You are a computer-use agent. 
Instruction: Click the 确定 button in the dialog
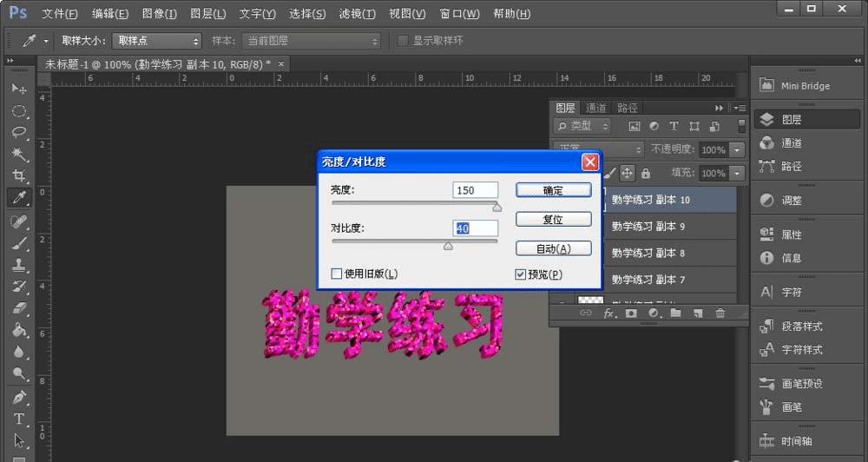(x=553, y=190)
